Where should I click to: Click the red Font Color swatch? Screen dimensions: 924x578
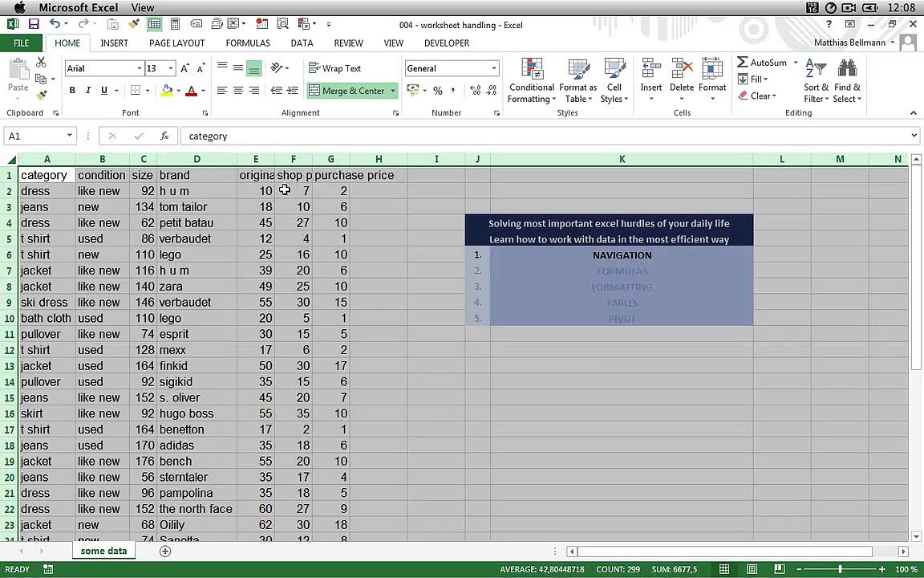[x=191, y=90]
